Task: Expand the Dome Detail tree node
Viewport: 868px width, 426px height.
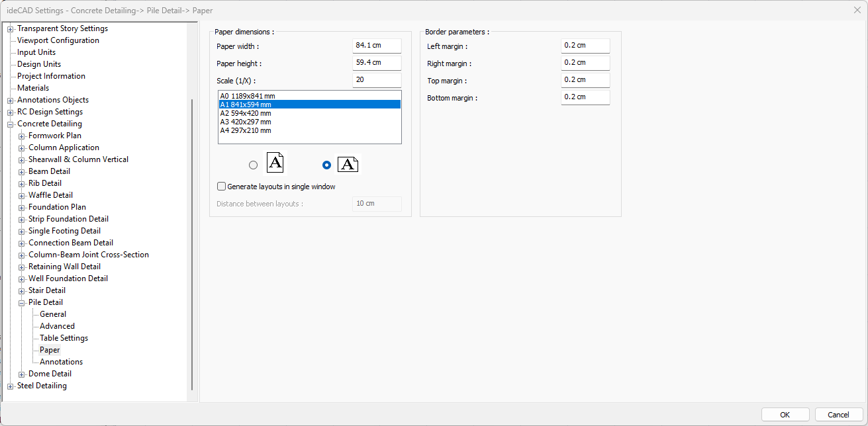Action: pyautogui.click(x=22, y=374)
